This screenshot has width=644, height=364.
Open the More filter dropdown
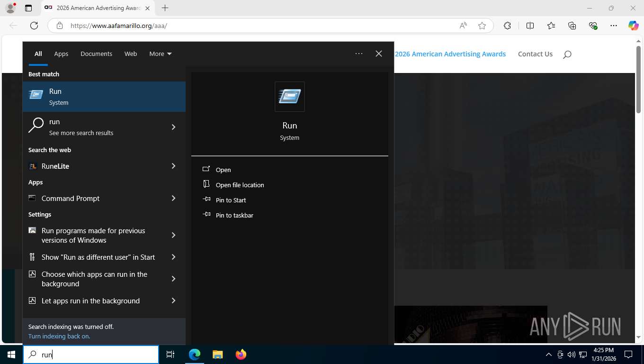click(x=161, y=54)
